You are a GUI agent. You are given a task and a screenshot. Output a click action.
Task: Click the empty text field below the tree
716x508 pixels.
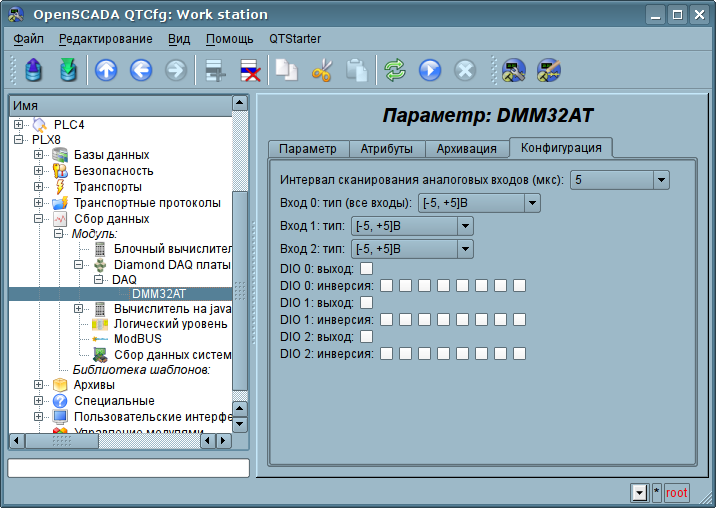coord(128,468)
